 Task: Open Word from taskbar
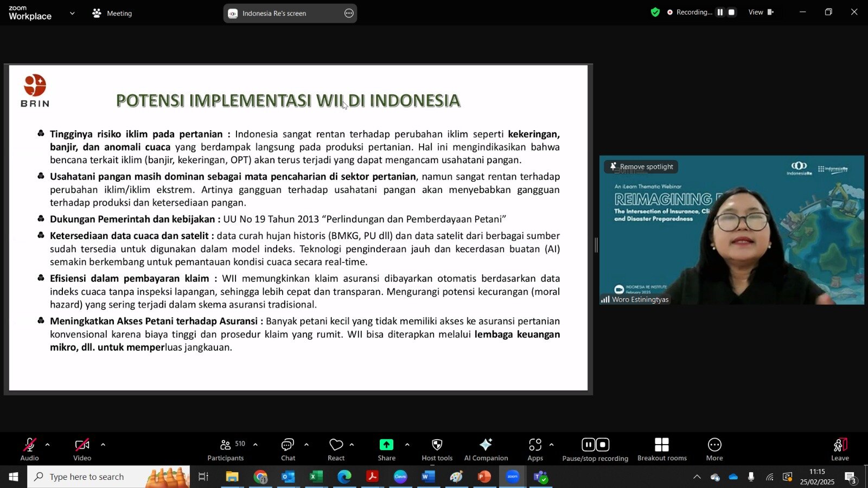(429, 477)
